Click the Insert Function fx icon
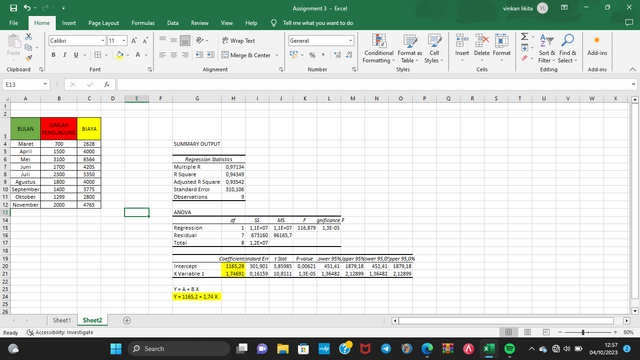This screenshot has width=640, height=360. [x=107, y=84]
